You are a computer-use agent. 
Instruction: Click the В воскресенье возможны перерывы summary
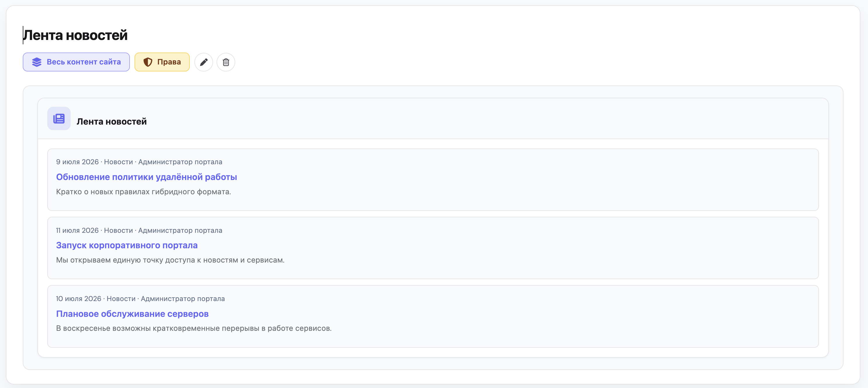[x=194, y=328]
